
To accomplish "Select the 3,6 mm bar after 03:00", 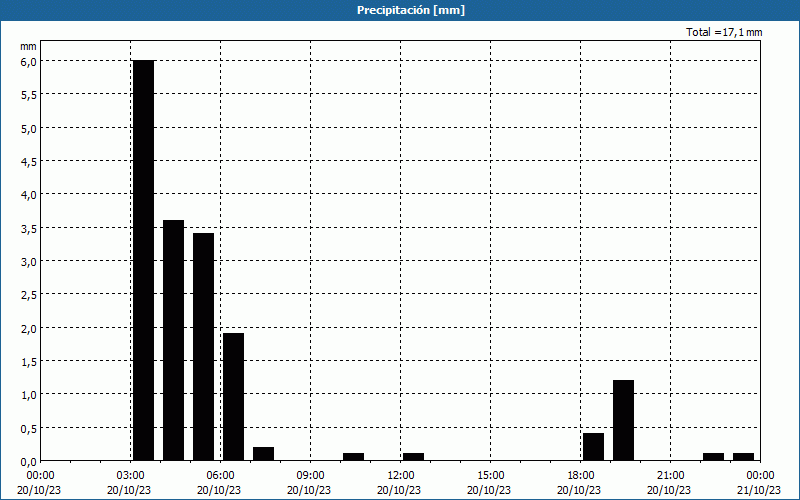I will tap(173, 340).
